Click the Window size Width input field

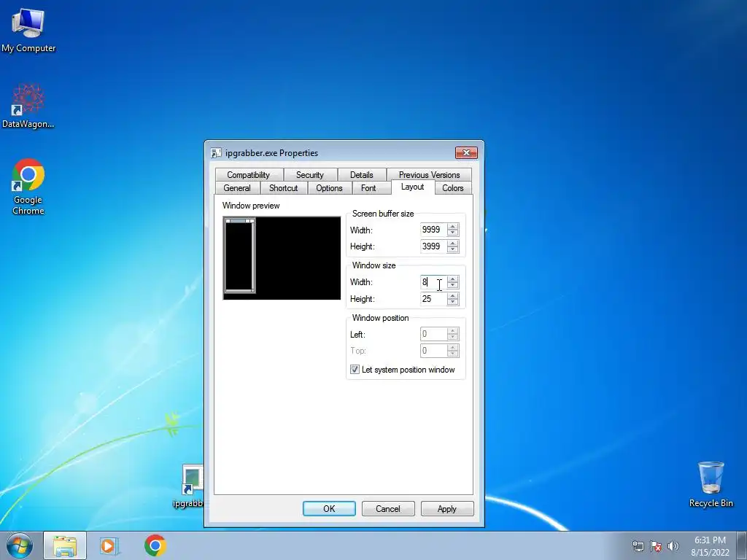point(433,282)
